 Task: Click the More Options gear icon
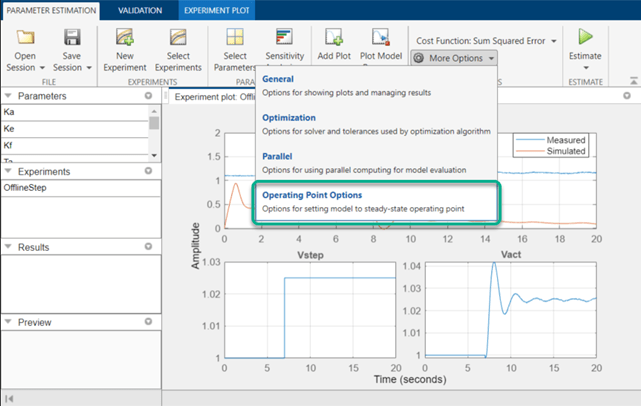pyautogui.click(x=419, y=58)
